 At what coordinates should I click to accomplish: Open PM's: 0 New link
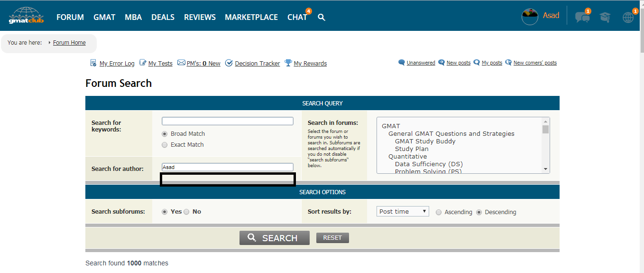203,64
